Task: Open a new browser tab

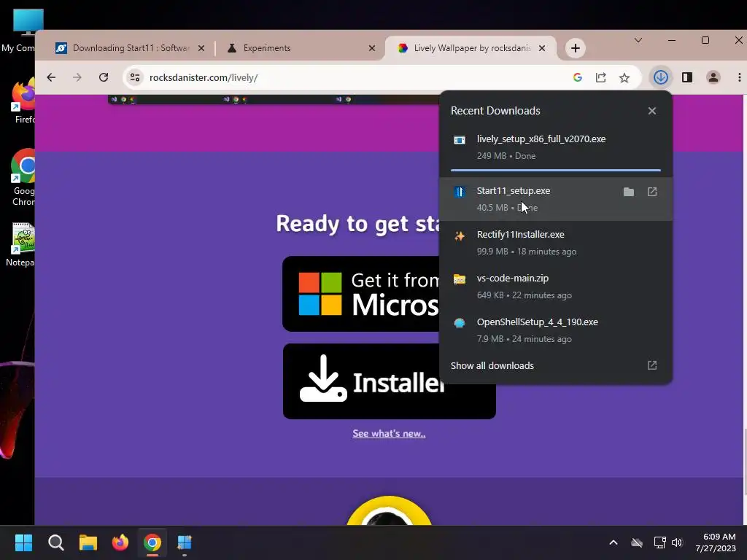Action: [576, 48]
